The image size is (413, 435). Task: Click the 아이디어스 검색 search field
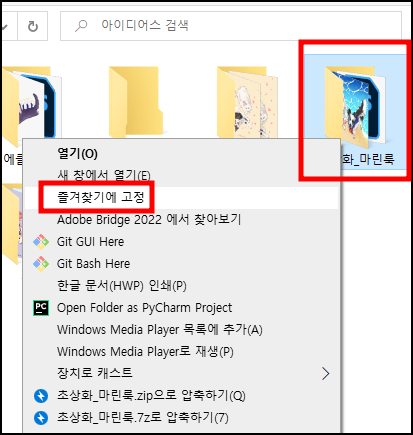pos(231,26)
